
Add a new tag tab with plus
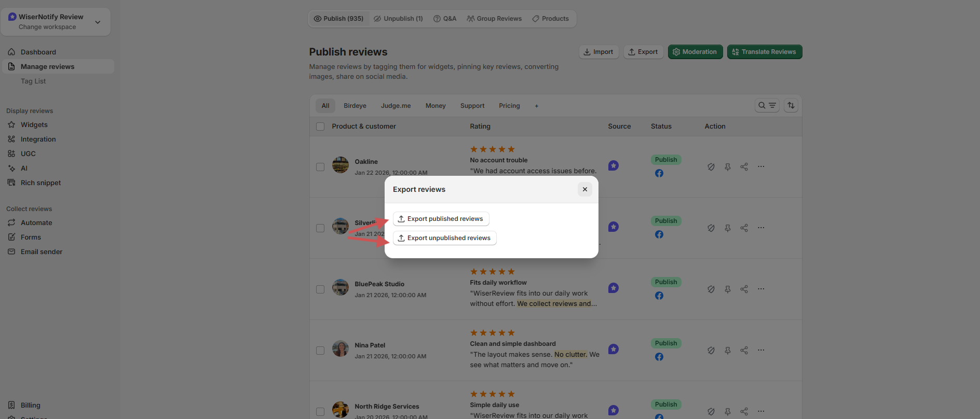tap(536, 106)
